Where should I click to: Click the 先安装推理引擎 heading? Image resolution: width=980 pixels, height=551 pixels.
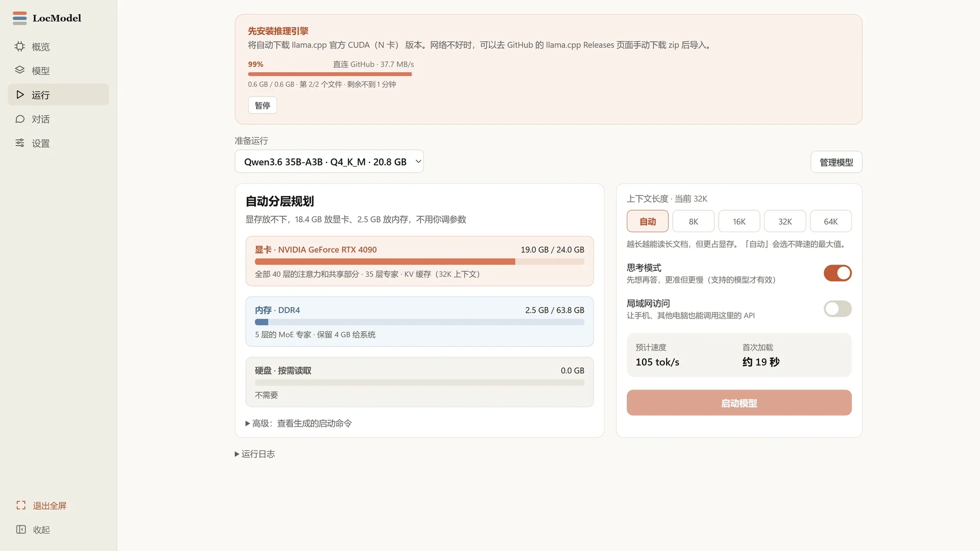pyautogui.click(x=278, y=31)
